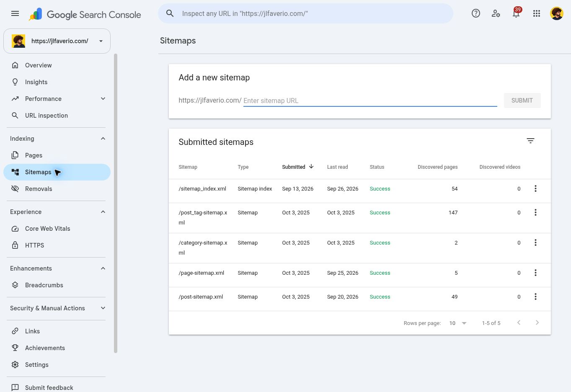Open users and permissions icon
This screenshot has width=571, height=392.
[496, 13]
